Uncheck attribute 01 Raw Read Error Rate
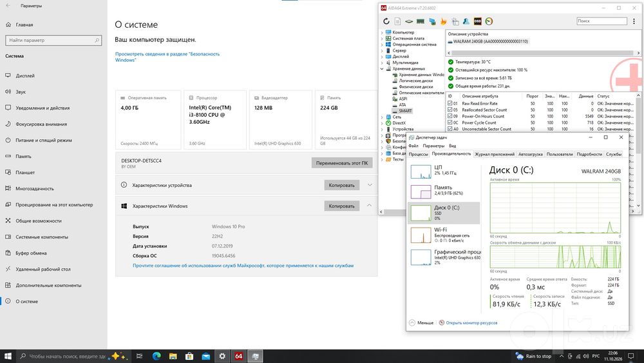 click(x=450, y=104)
